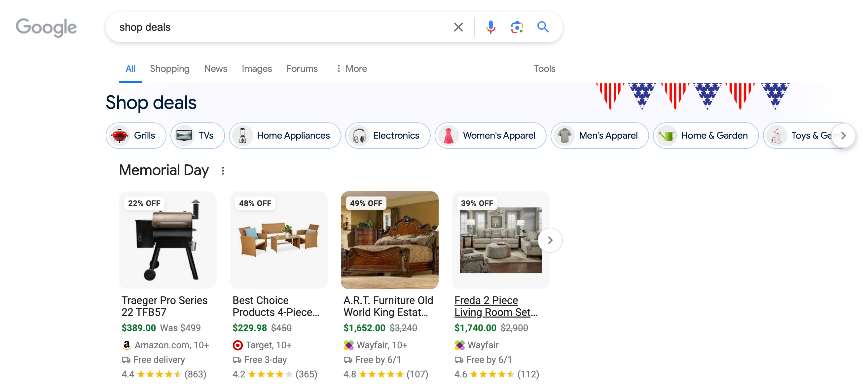
Task: Activate voice search with the microphone icon
Action: pyautogui.click(x=490, y=27)
